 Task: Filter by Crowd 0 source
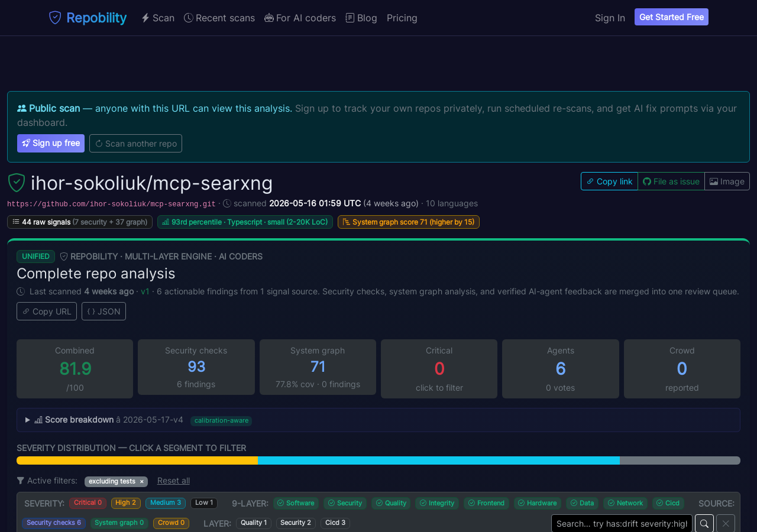point(171,523)
